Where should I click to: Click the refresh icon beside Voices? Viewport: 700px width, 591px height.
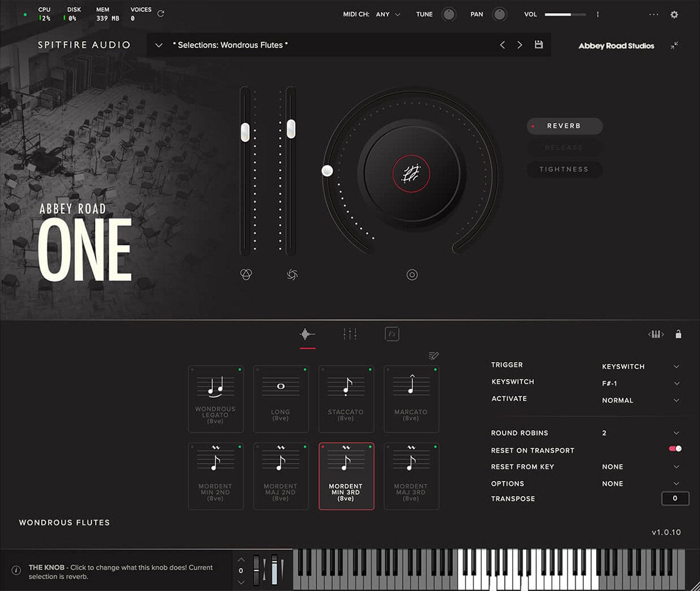coord(161,13)
